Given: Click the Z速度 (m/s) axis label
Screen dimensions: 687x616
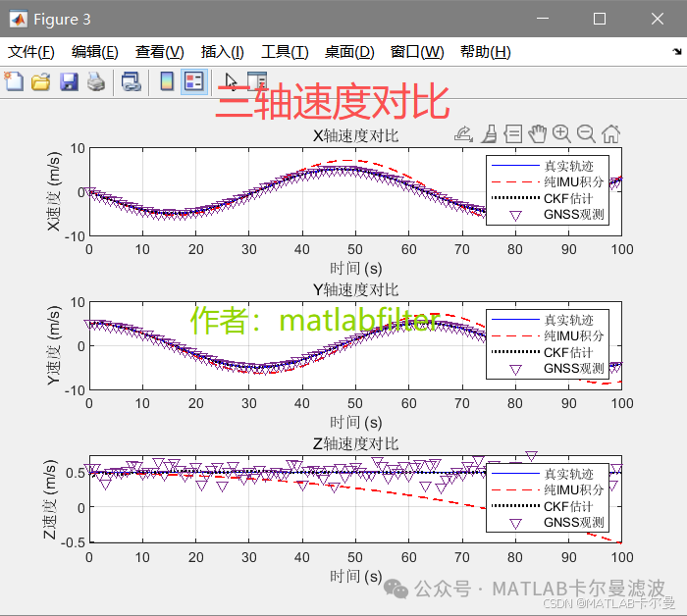Looking at the screenshot, I should 50,499.
